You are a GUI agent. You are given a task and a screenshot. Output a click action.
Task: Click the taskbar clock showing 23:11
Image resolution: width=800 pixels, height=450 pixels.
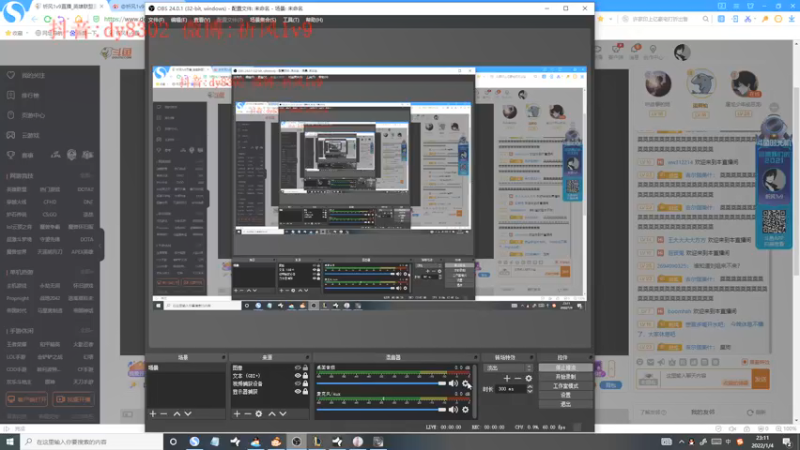pyautogui.click(x=762, y=441)
